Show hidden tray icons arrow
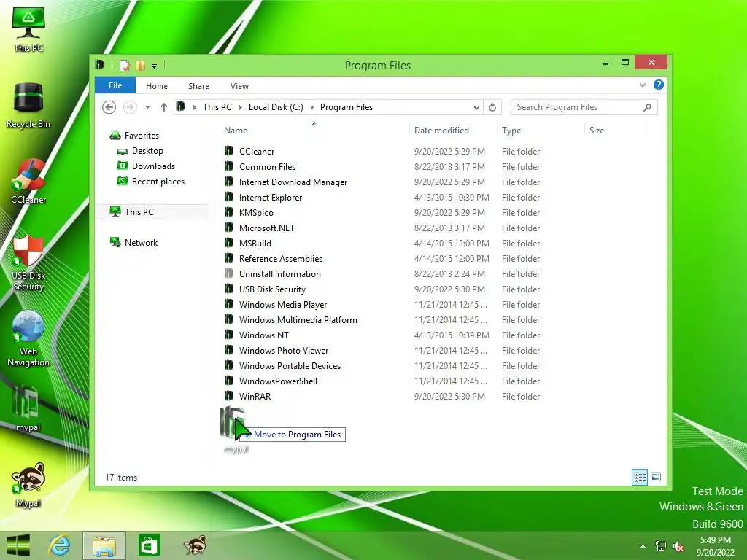This screenshot has width=747, height=560. tap(643, 546)
